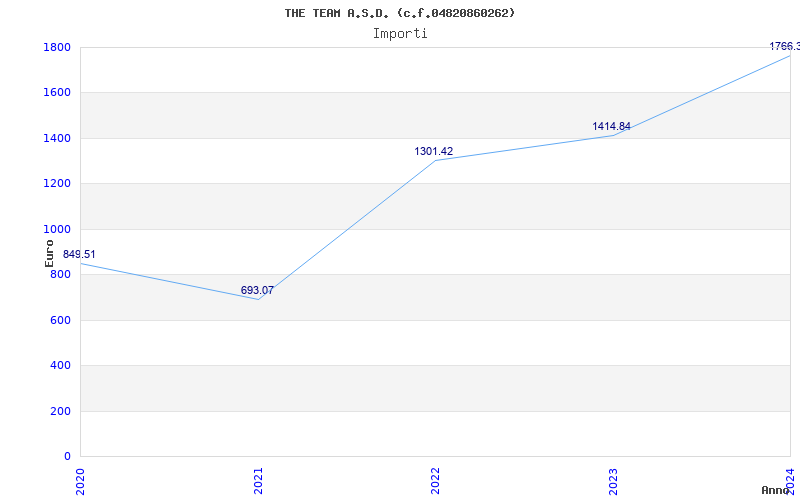Viewport: 800px width, 500px height.
Task: Select the Euro y-axis label
Action: pos(50,252)
